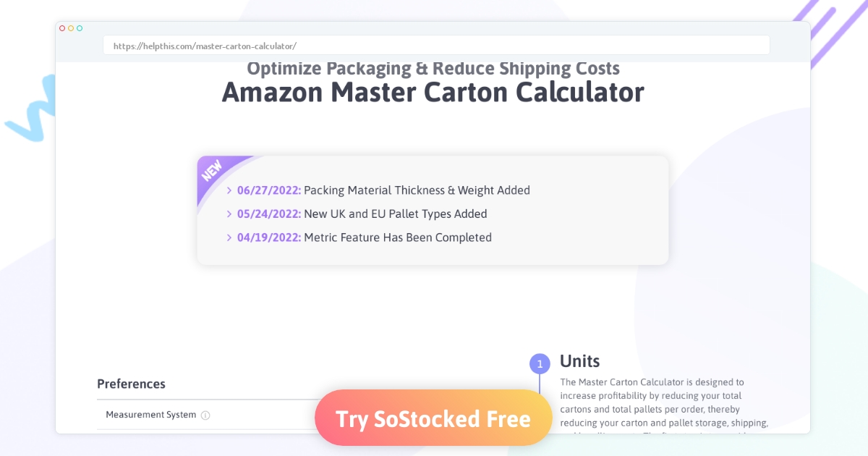Screen dimensions: 868x456
Task: Select Metric Feature Has Been Completed
Action: click(398, 237)
